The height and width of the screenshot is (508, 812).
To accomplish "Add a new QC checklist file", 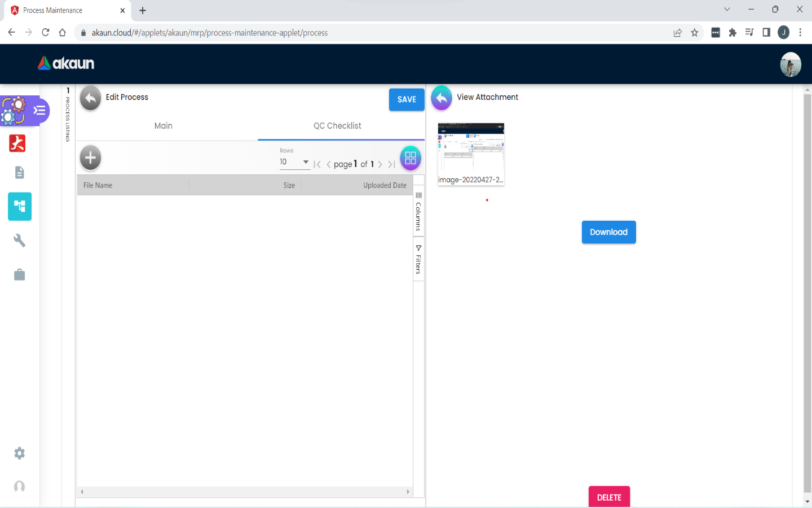I will pos(90,158).
